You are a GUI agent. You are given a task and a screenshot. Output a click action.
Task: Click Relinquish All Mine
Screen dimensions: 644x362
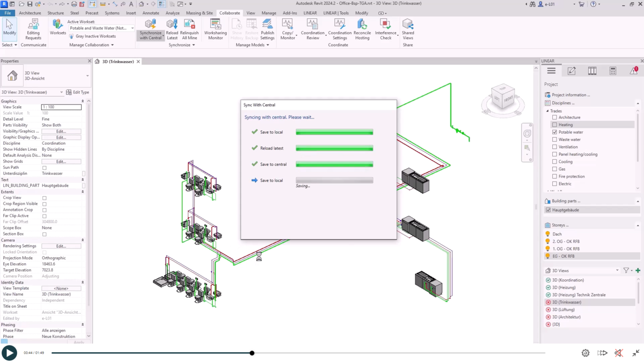(x=189, y=29)
